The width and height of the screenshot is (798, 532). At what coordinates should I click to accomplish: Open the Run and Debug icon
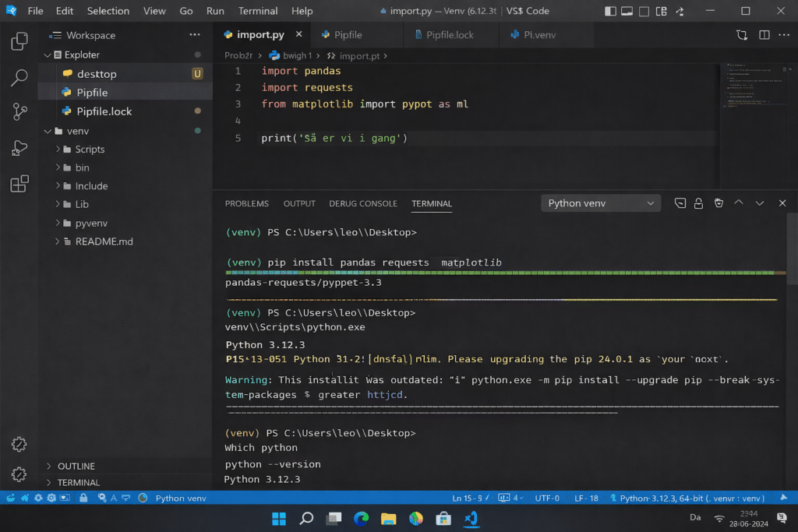tap(19, 148)
